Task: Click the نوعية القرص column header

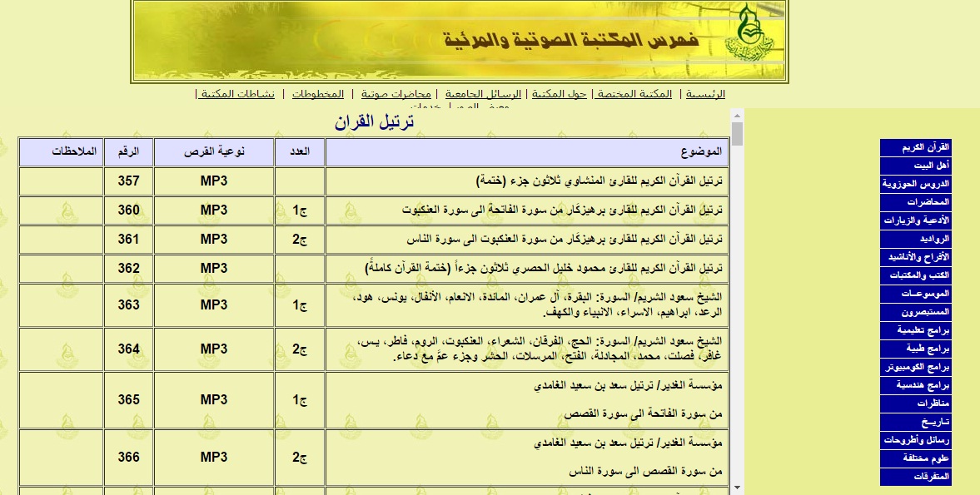Action: [214, 151]
